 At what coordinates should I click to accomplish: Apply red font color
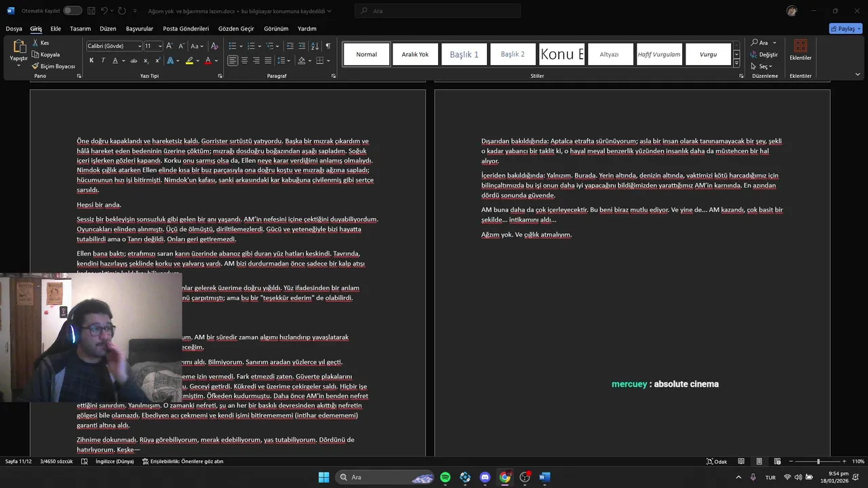coord(208,60)
